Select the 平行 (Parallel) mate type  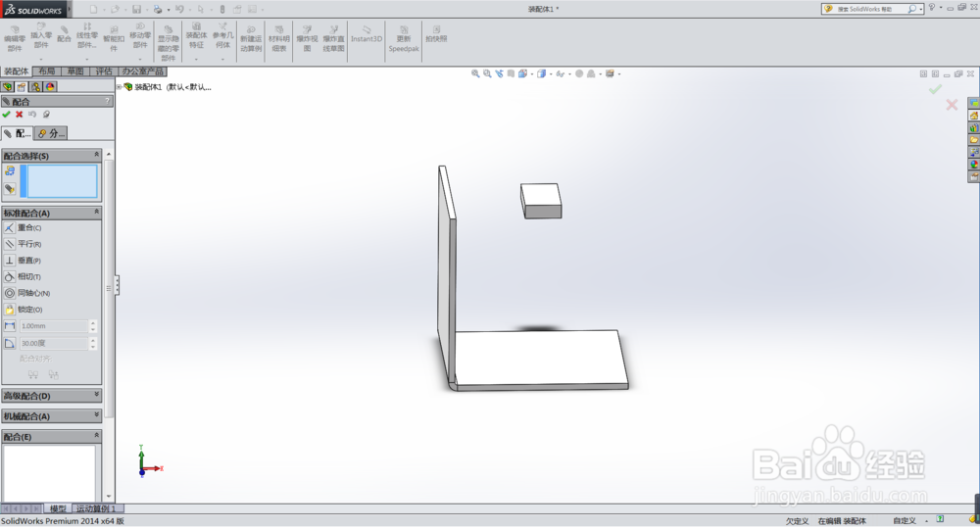pyautogui.click(x=24, y=244)
